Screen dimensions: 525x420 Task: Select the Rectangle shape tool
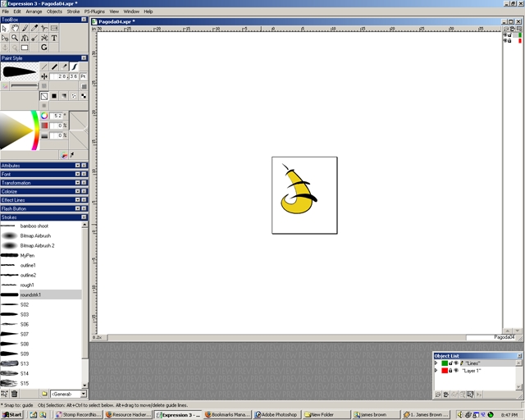tap(25, 48)
